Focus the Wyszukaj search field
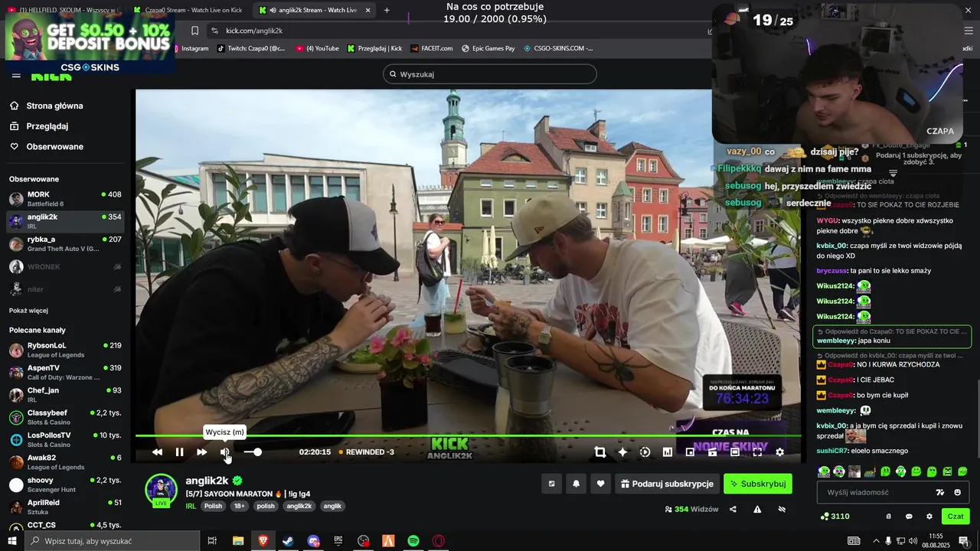The width and height of the screenshot is (980, 551). (490, 74)
